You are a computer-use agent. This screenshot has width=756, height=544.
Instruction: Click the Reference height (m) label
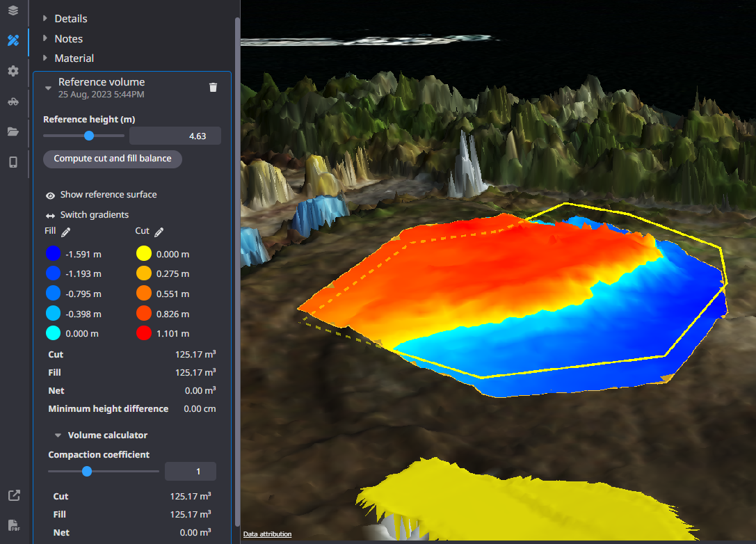[89, 119]
